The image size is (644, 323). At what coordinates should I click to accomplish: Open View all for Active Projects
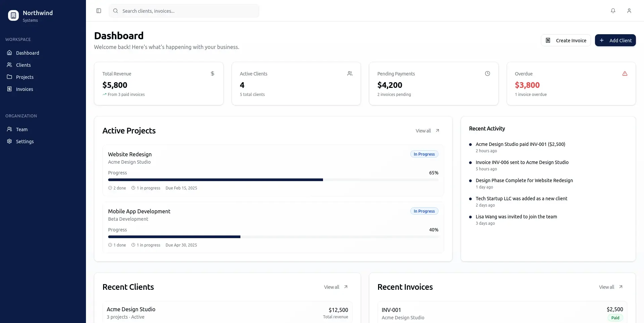(x=427, y=130)
